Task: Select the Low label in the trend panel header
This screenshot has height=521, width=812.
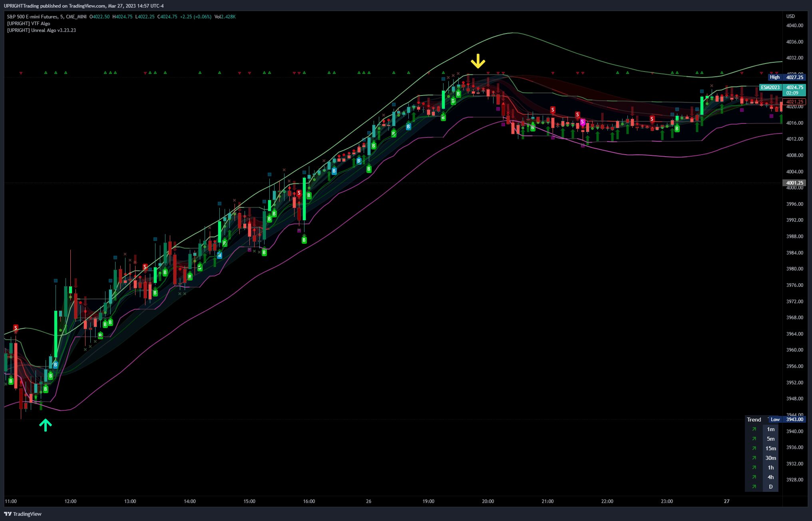Action: coord(775,420)
